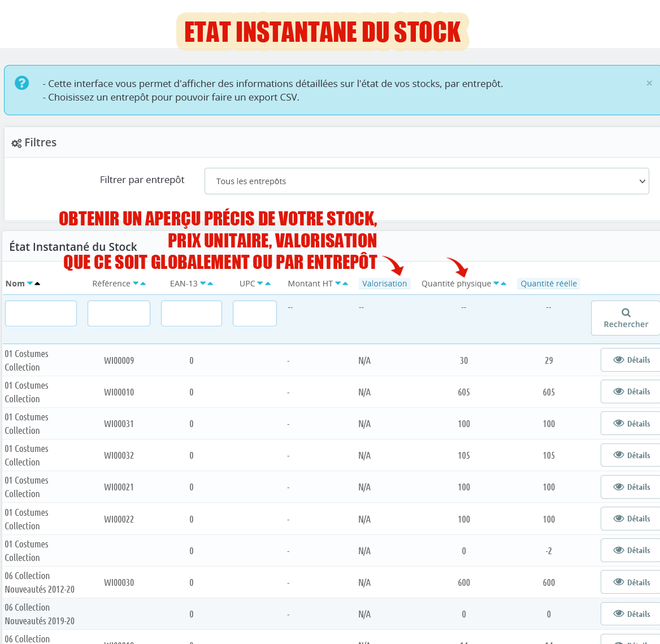Sort Quantité physique column descending

click(496, 284)
